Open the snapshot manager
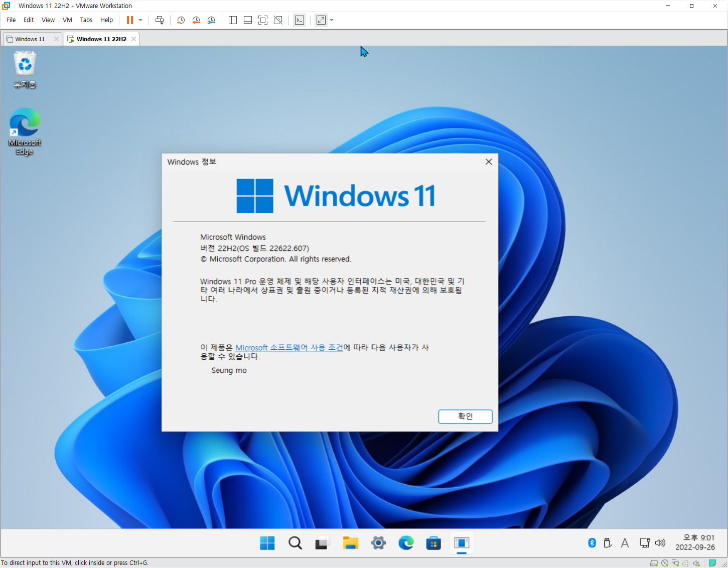This screenshot has height=568, width=728. coord(211,20)
